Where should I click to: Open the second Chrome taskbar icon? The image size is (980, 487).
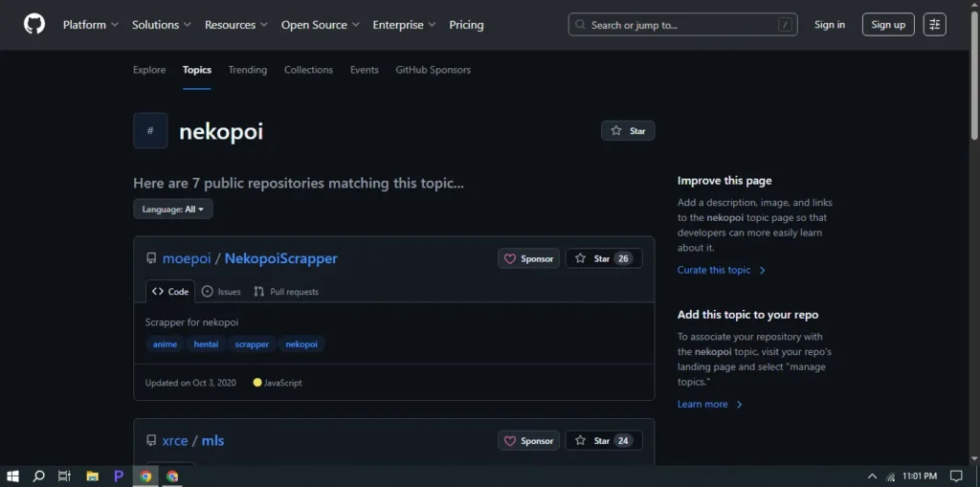coord(172,476)
